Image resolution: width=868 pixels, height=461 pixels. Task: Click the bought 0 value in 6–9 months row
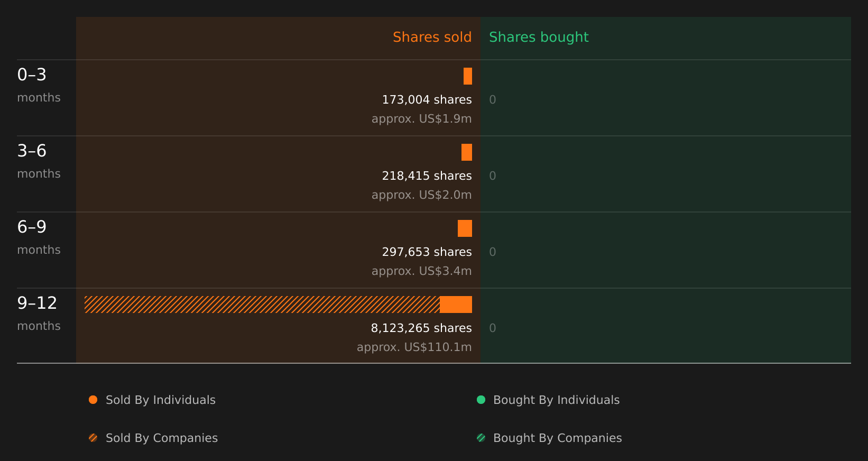(493, 252)
